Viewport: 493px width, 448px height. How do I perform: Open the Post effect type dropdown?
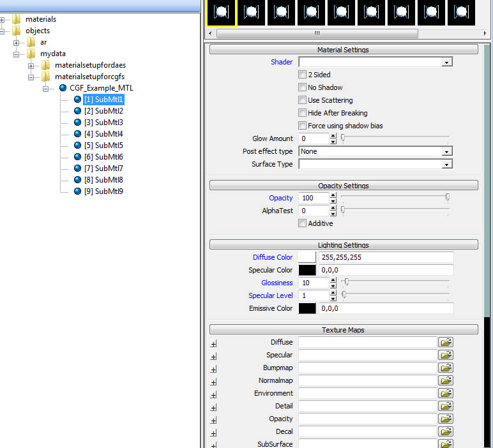pos(446,152)
